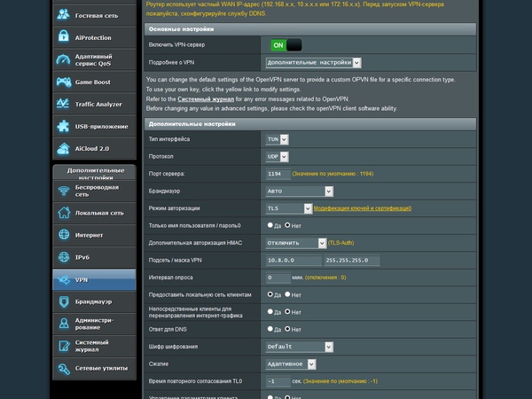Image resolution: width=532 pixels, height=399 pixels.
Task: Go to Локальная сеть menu item
Action: pos(94,213)
